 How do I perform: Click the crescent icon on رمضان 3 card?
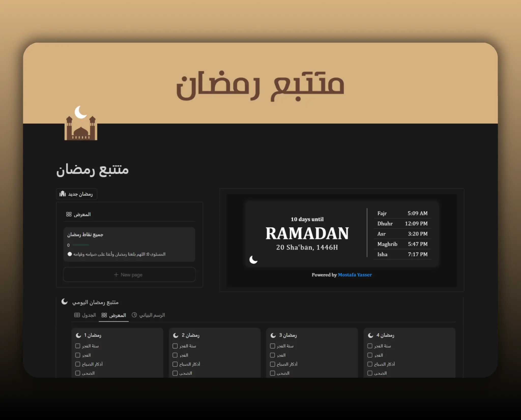(x=273, y=335)
